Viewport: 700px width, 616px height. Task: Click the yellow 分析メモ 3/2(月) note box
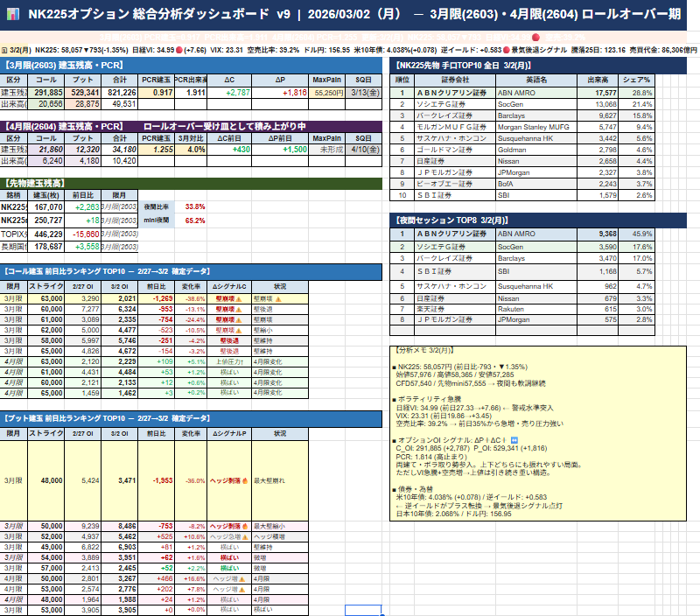coord(538,433)
